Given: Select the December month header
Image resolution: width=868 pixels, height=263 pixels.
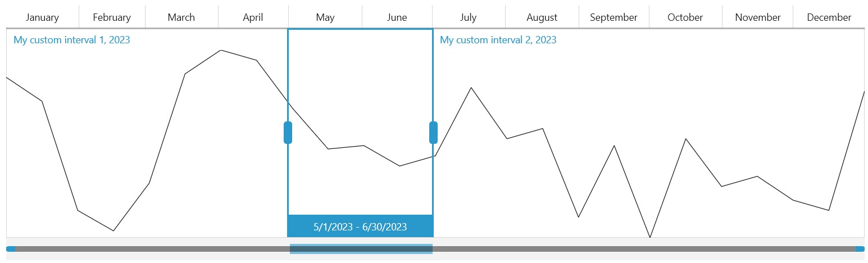Looking at the screenshot, I should pos(829,17).
